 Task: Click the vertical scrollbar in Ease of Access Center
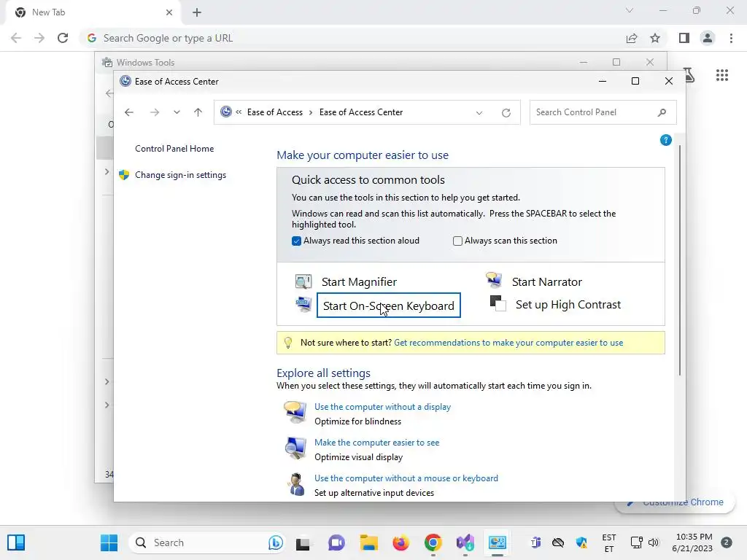pos(680,260)
